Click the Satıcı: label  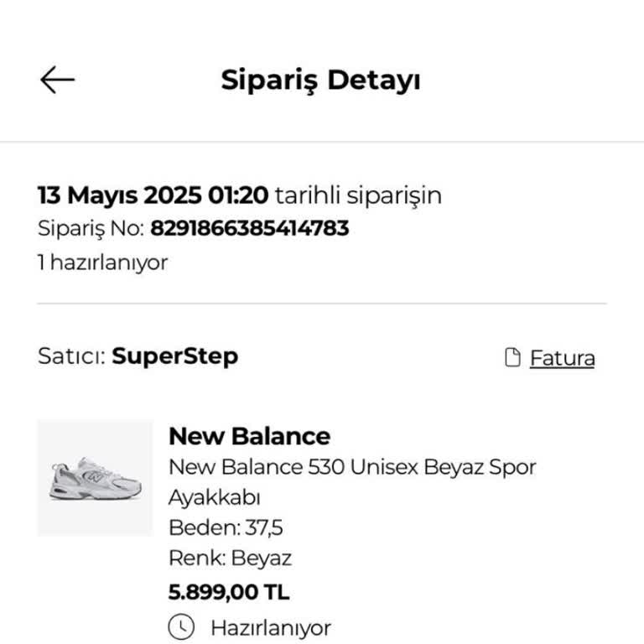click(x=71, y=356)
